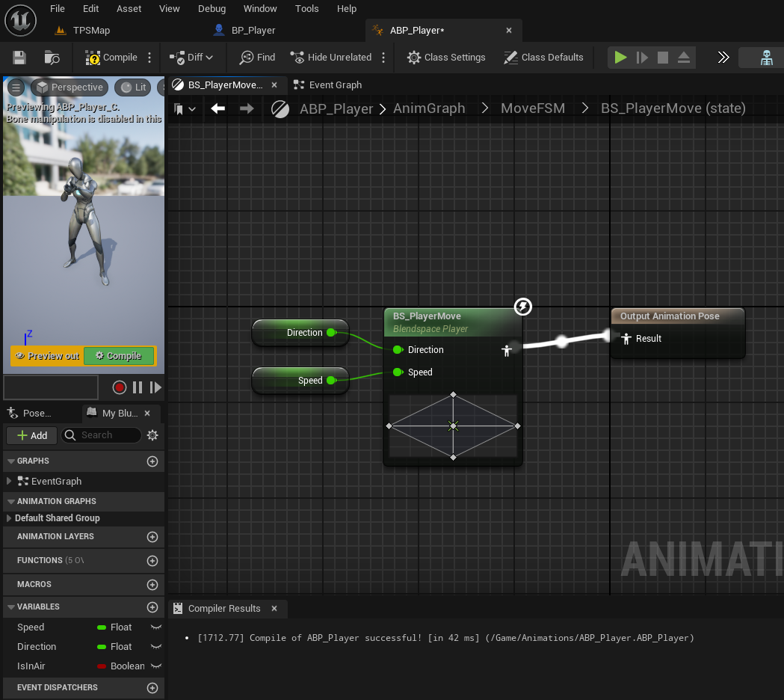Open the graph bookmarks dropdown

(x=184, y=109)
